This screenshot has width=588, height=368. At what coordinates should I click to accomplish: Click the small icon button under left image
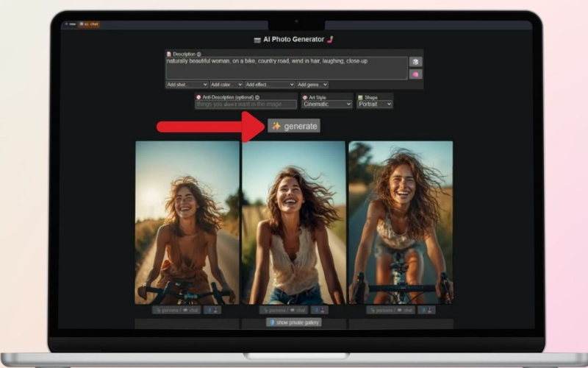212,310
